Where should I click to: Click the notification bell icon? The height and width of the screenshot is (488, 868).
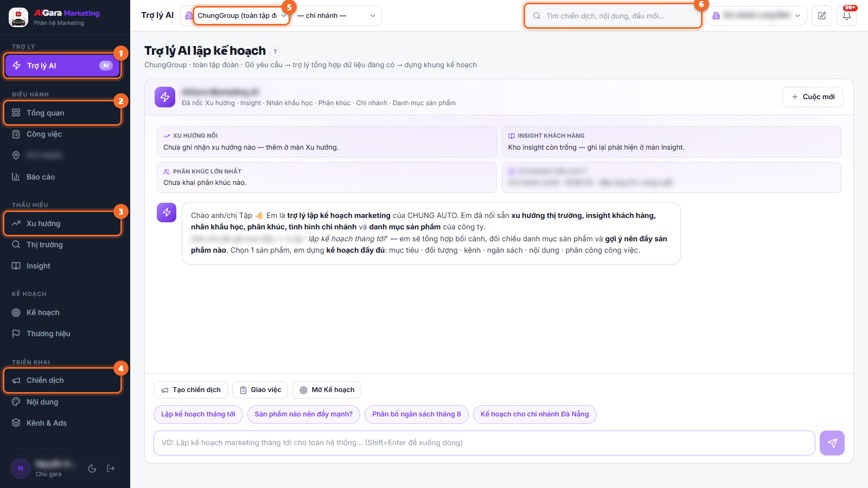click(x=847, y=16)
